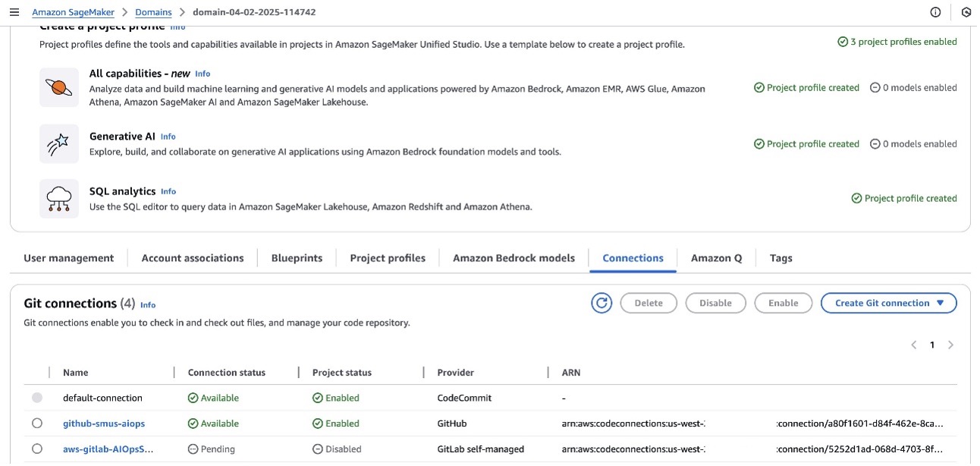Screen dimensions: 980x466
Task: Click 0 models enabled for Generative AI
Action: click(x=913, y=143)
